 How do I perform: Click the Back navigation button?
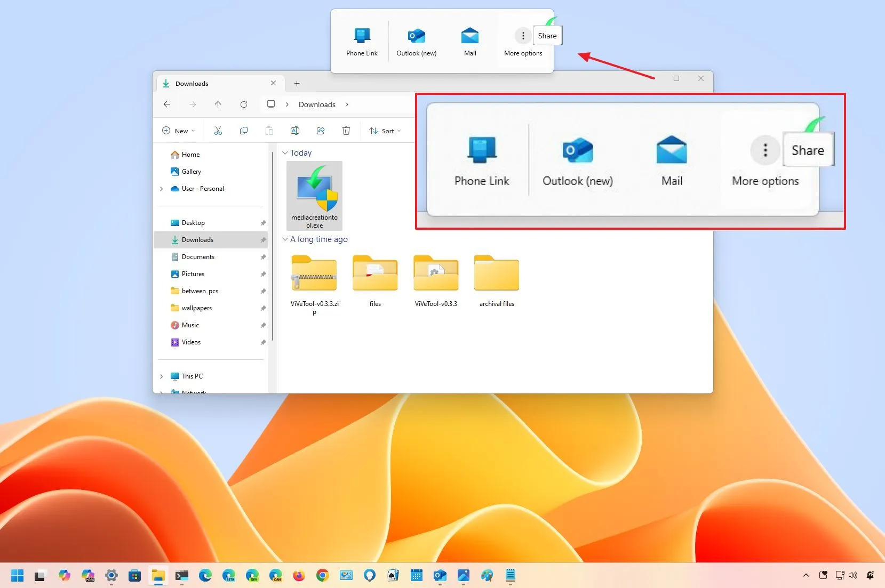[166, 104]
